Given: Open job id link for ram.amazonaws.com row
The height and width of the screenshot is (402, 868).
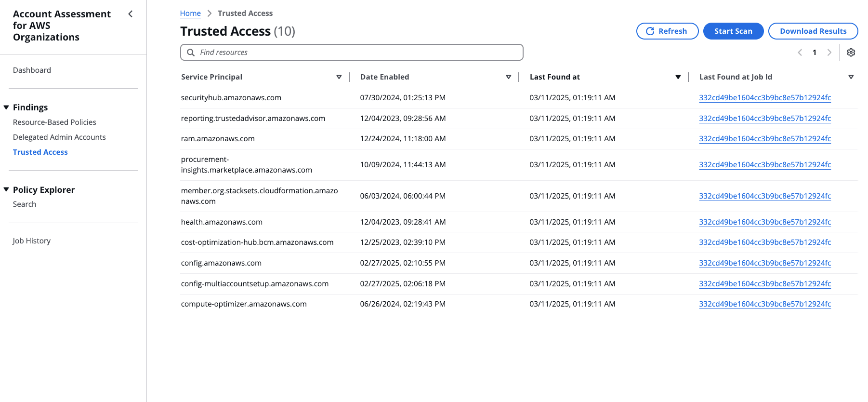Looking at the screenshot, I should coord(765,139).
